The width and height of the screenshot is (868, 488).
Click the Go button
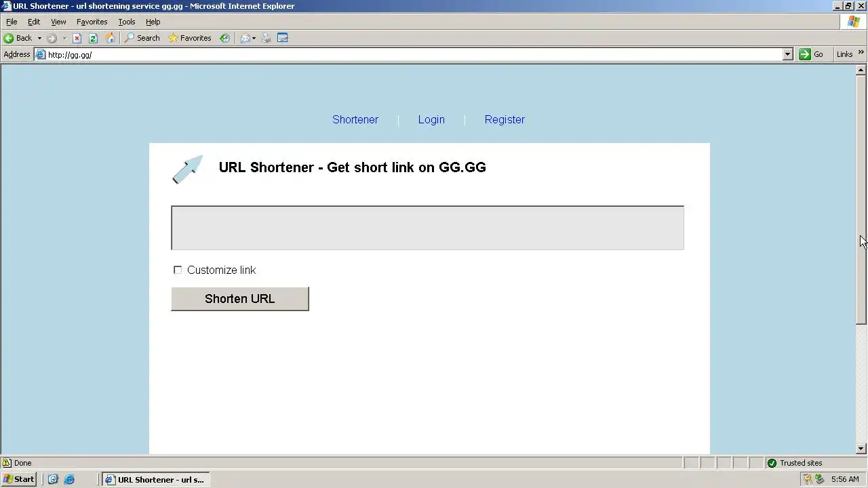point(811,54)
